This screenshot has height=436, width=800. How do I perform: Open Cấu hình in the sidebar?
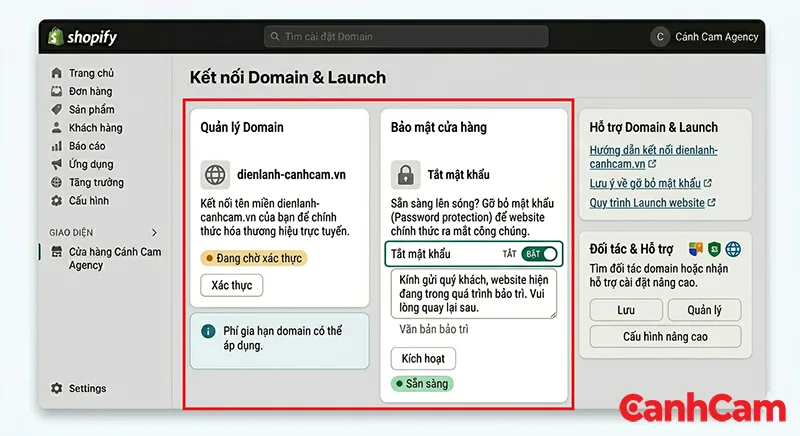tap(89, 200)
